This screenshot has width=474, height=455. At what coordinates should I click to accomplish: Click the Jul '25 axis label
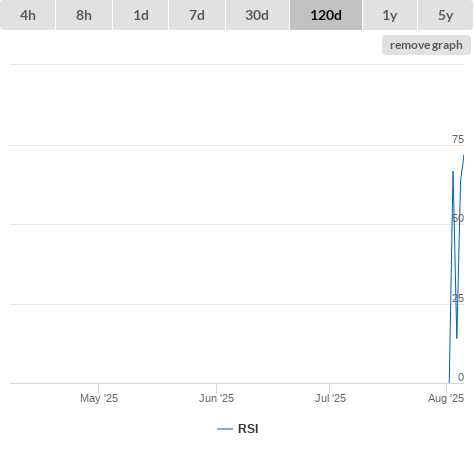[330, 398]
